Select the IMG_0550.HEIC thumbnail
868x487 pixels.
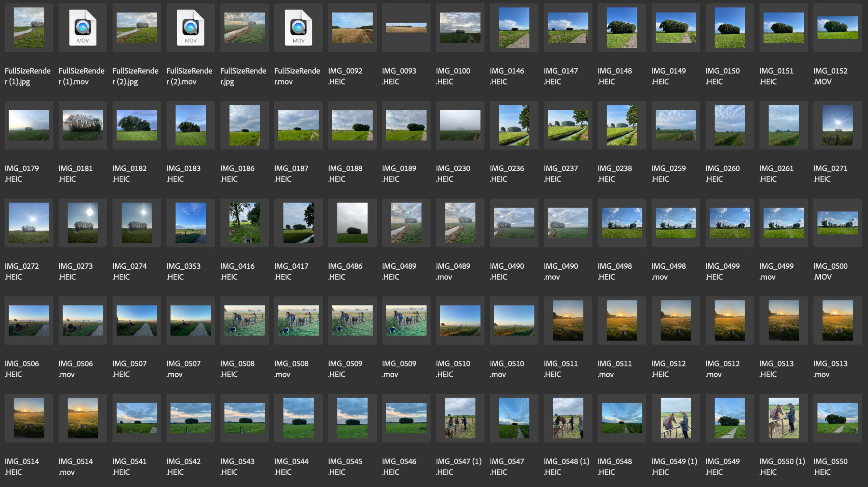[837, 418]
